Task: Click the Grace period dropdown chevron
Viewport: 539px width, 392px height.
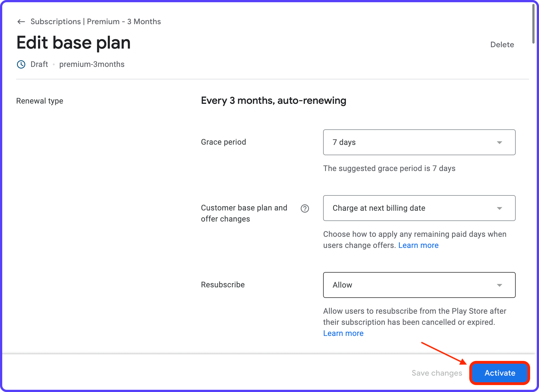Action: [x=499, y=142]
